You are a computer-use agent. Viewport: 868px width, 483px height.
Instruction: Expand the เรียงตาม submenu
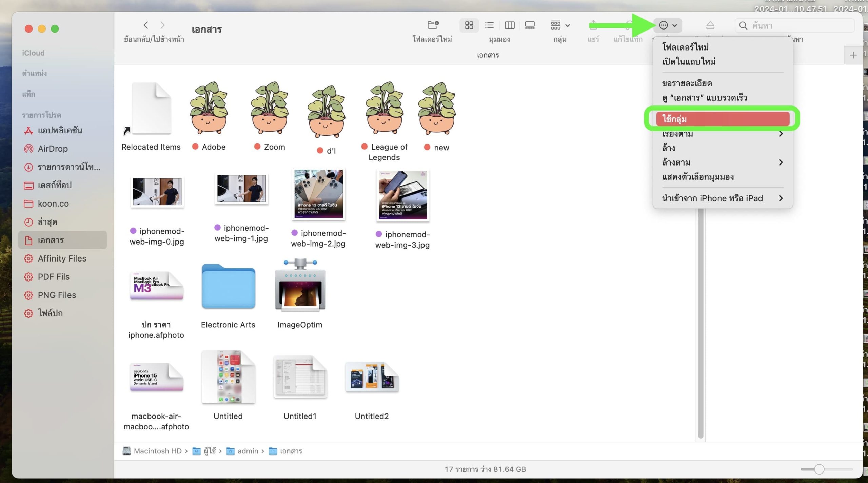722,134
